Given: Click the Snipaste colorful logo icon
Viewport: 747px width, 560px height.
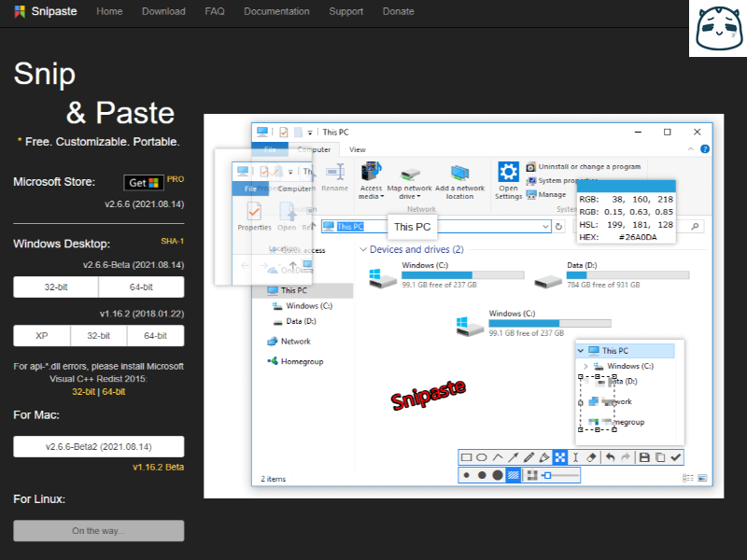Looking at the screenshot, I should (20, 11).
